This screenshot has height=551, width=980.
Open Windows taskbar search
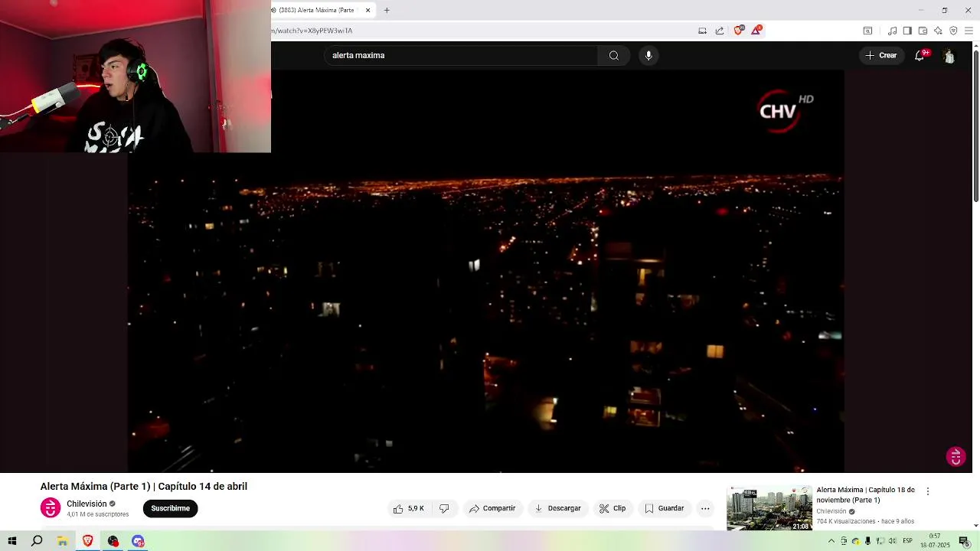pyautogui.click(x=37, y=541)
